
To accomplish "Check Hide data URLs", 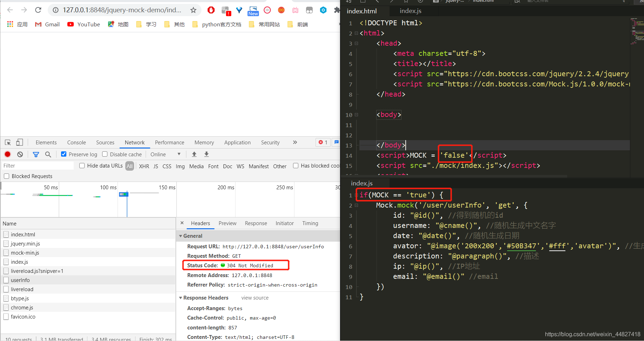I will 82,166.
